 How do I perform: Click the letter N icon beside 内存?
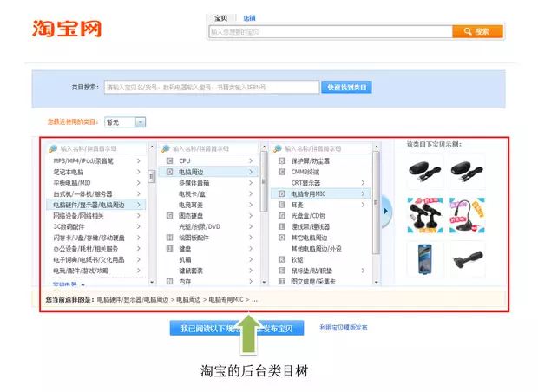coord(169,281)
